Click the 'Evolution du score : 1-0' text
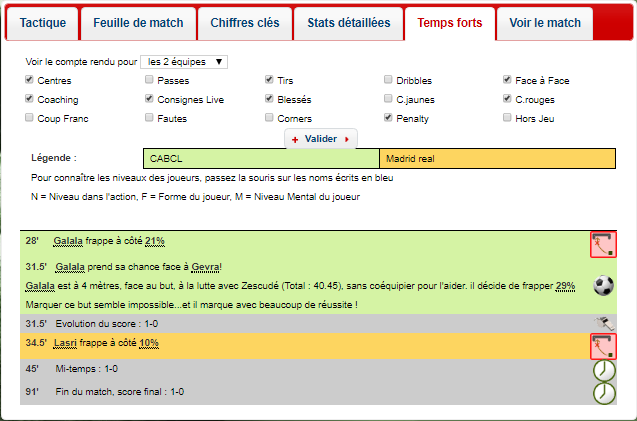The height and width of the screenshot is (421, 637). pyautogui.click(x=107, y=324)
